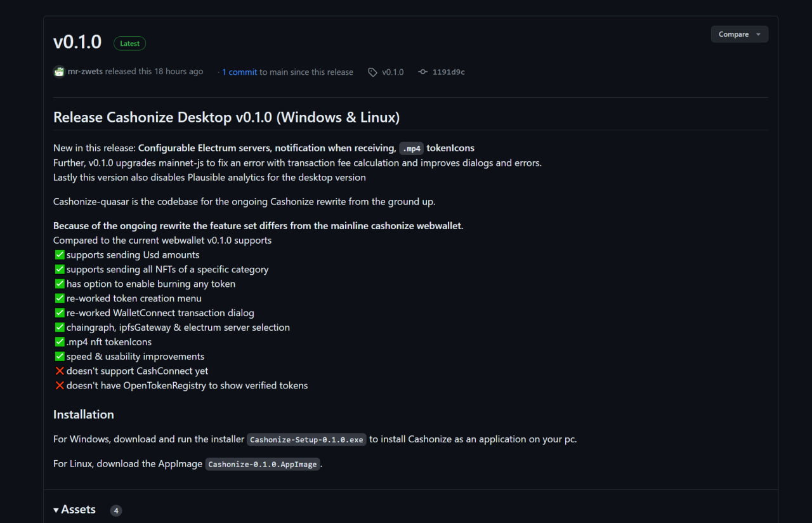Click the commit icon next to 1191d9c
This screenshot has width=812, height=523.
pos(422,72)
